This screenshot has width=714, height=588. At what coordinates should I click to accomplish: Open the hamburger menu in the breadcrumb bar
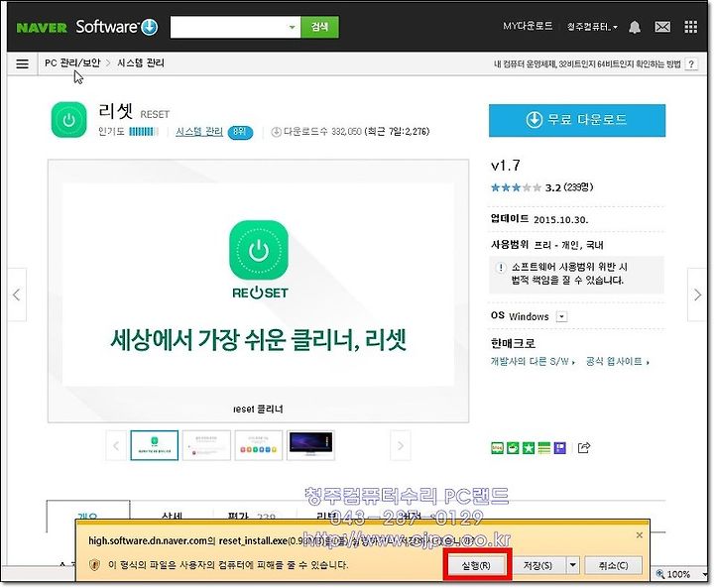tap(22, 63)
